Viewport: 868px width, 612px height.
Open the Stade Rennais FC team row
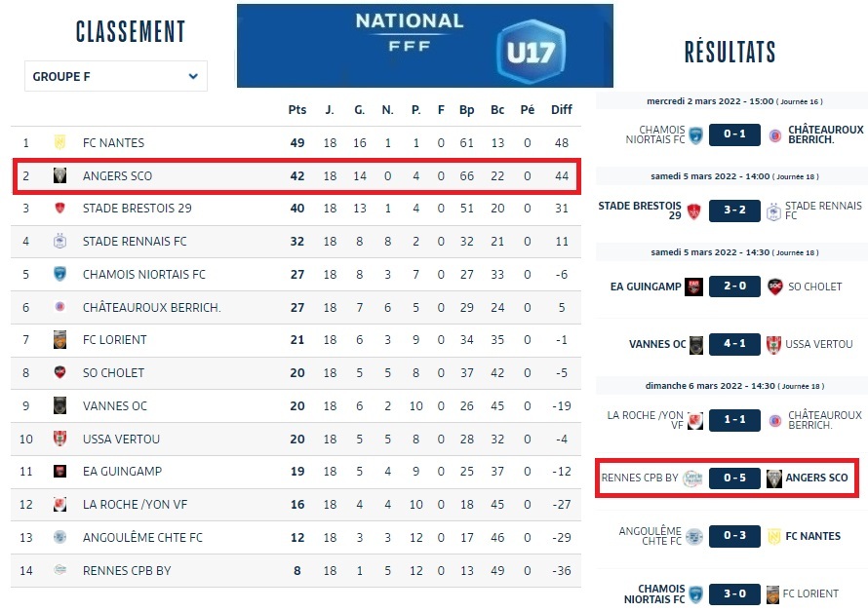[135, 241]
